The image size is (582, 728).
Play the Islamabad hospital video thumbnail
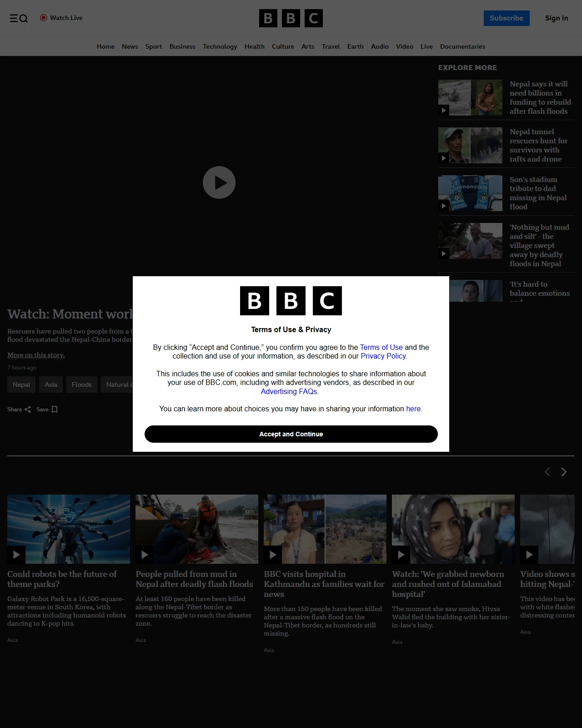[x=453, y=529]
